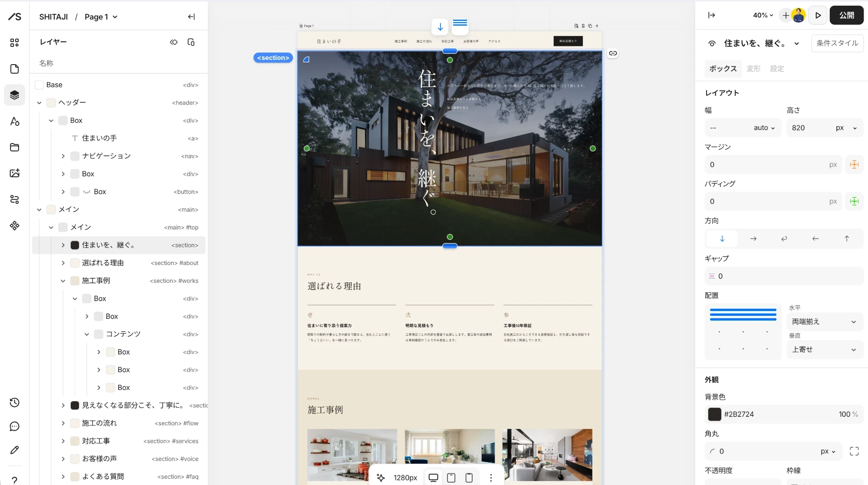The width and height of the screenshot is (868, 485).
Task: Open the width auto unit dropdown
Action: pos(764,128)
